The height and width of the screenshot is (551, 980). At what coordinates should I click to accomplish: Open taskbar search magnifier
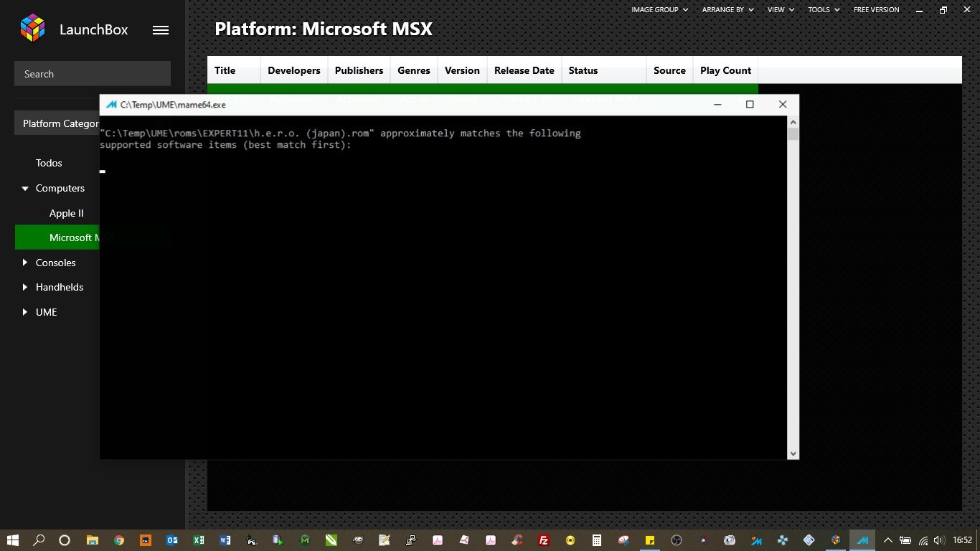pyautogui.click(x=39, y=540)
